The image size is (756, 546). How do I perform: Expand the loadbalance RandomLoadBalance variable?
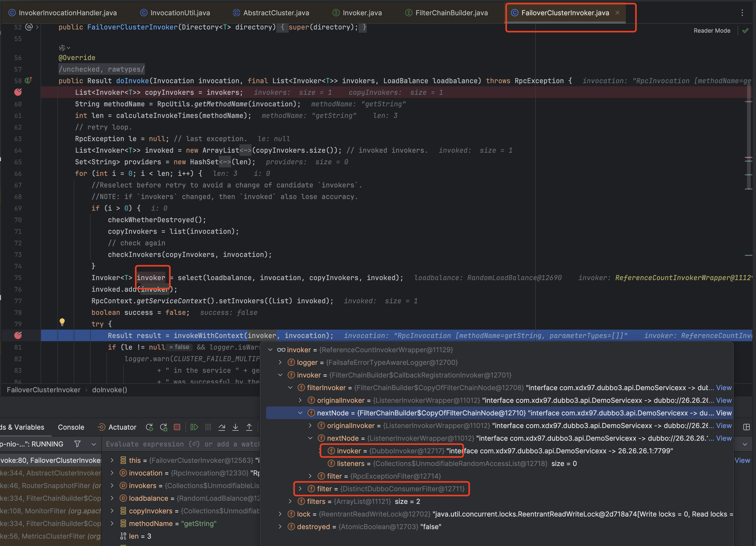(112, 498)
